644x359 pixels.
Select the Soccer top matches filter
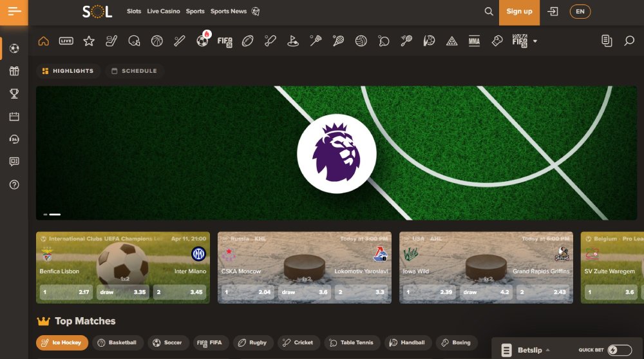pyautogui.click(x=168, y=342)
